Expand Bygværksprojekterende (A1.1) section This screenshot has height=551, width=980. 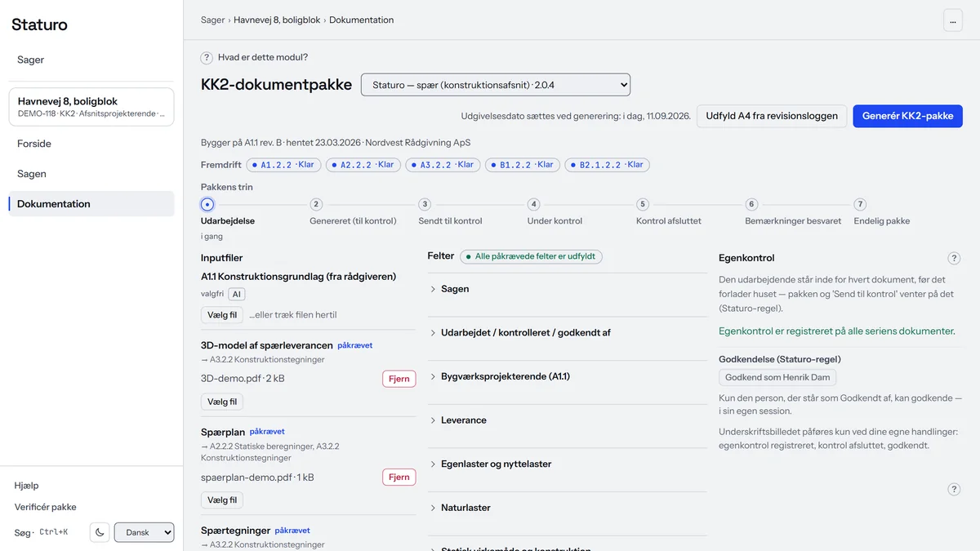point(568,376)
